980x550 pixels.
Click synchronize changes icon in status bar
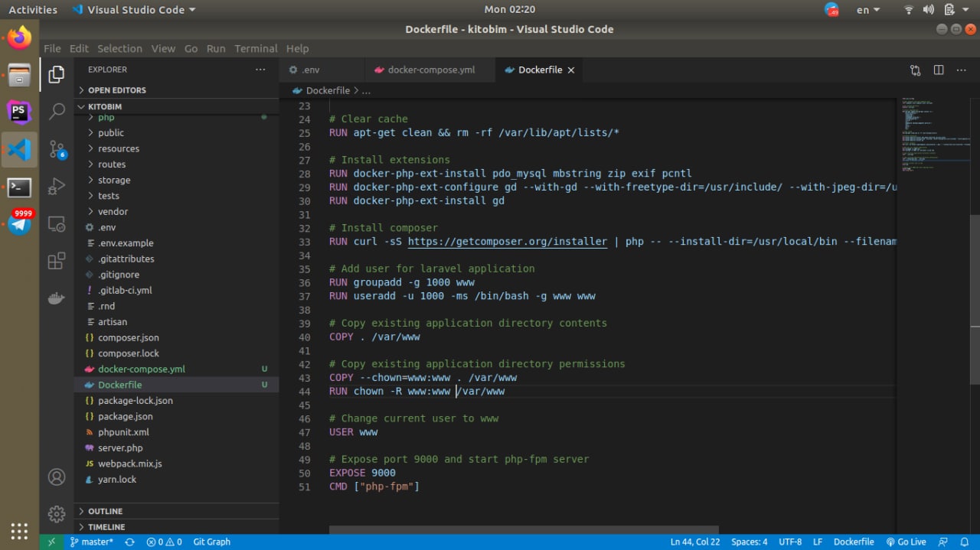coord(129,542)
